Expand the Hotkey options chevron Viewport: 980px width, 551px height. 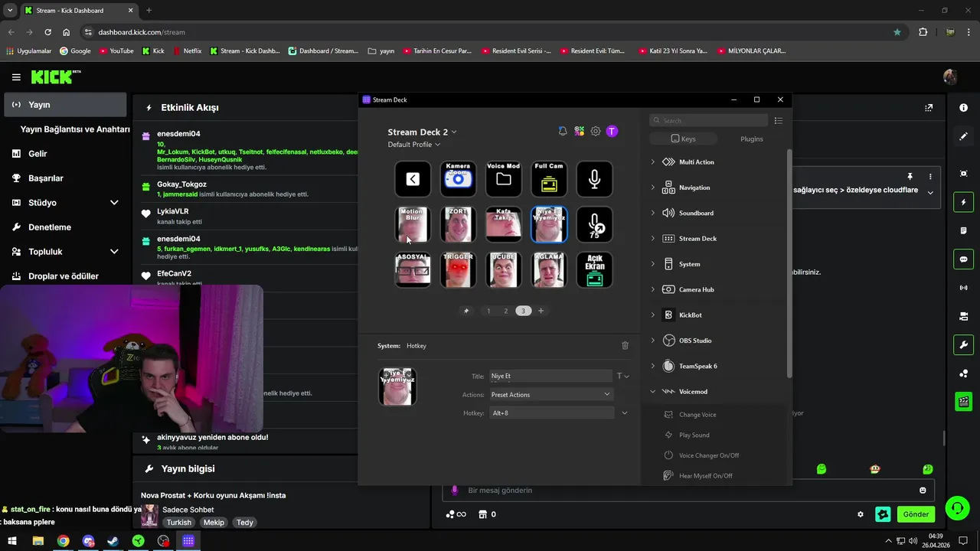click(x=625, y=413)
